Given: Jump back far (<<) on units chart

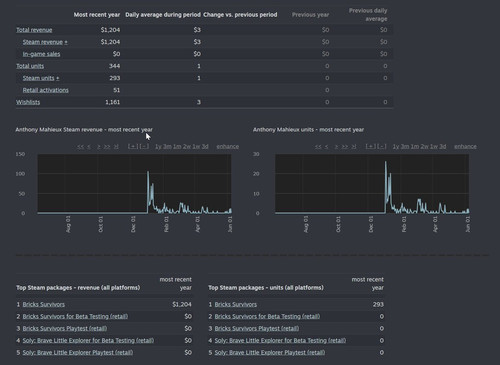Looking at the screenshot, I should [318, 147].
